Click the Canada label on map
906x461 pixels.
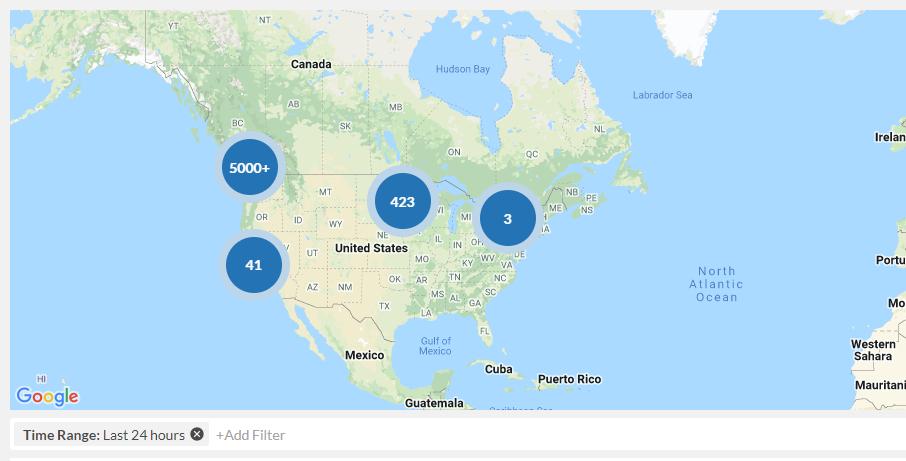pyautogui.click(x=310, y=64)
